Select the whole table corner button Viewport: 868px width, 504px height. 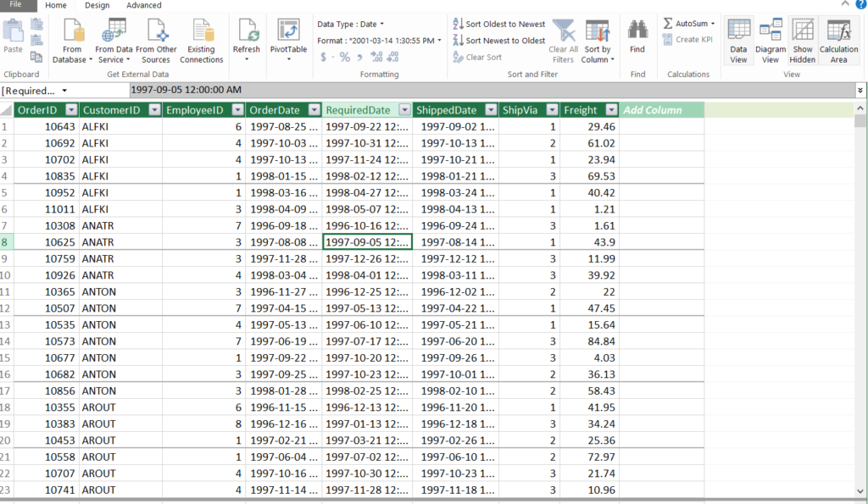7,109
